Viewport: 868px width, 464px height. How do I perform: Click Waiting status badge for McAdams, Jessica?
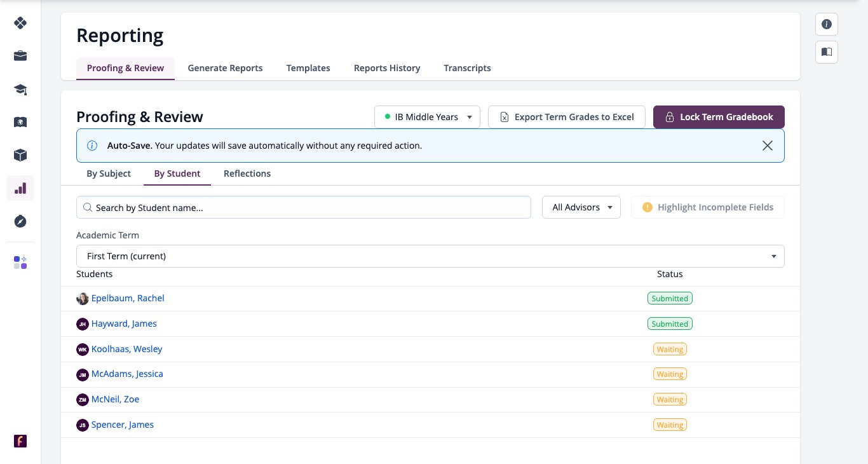click(x=670, y=374)
